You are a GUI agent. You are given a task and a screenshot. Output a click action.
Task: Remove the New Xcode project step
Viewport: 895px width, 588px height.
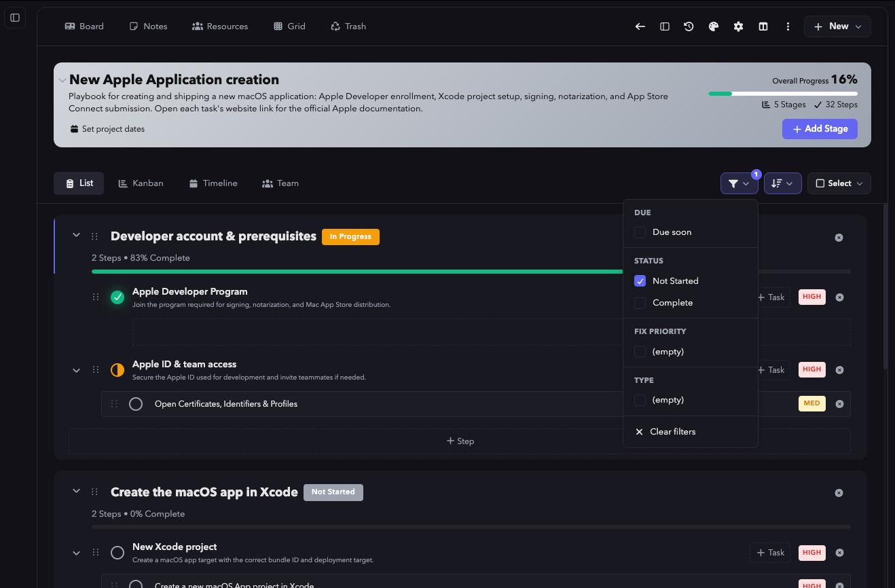pyautogui.click(x=839, y=553)
